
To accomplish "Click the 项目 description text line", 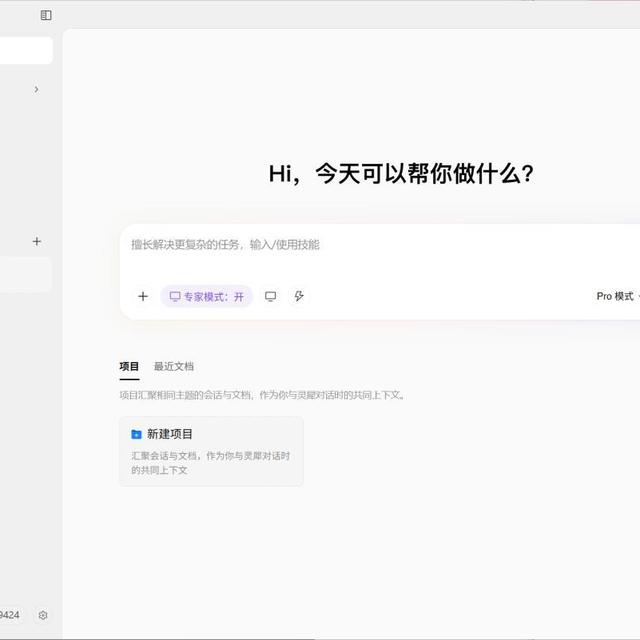I will (x=262, y=395).
